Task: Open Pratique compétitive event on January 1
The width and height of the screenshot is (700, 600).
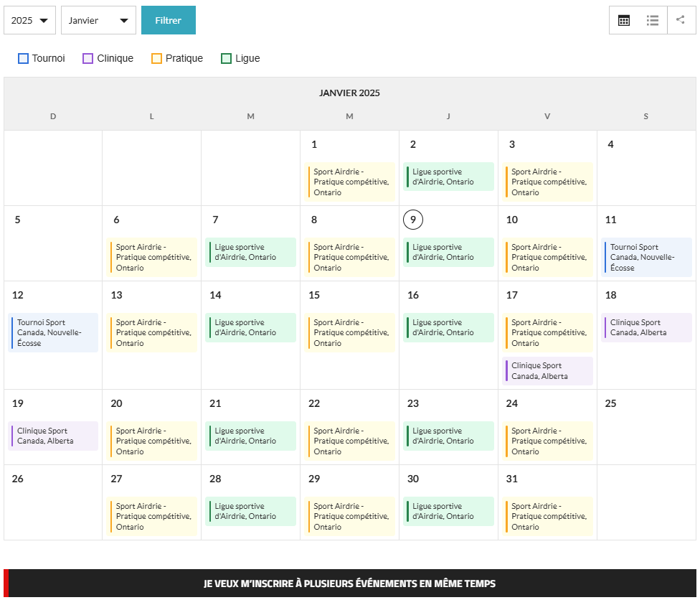Action: pyautogui.click(x=351, y=182)
